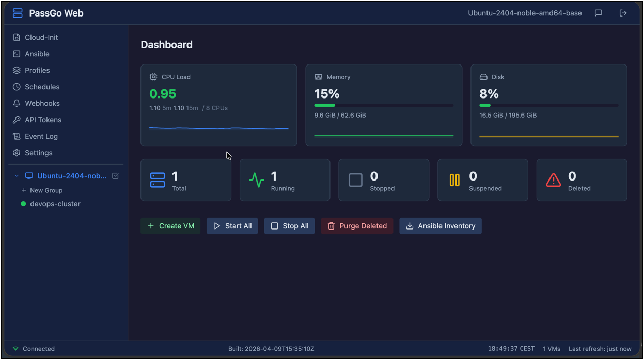Click the trash icon in Purge Deleted
Viewport: 644px width, 360px height.
332,226
